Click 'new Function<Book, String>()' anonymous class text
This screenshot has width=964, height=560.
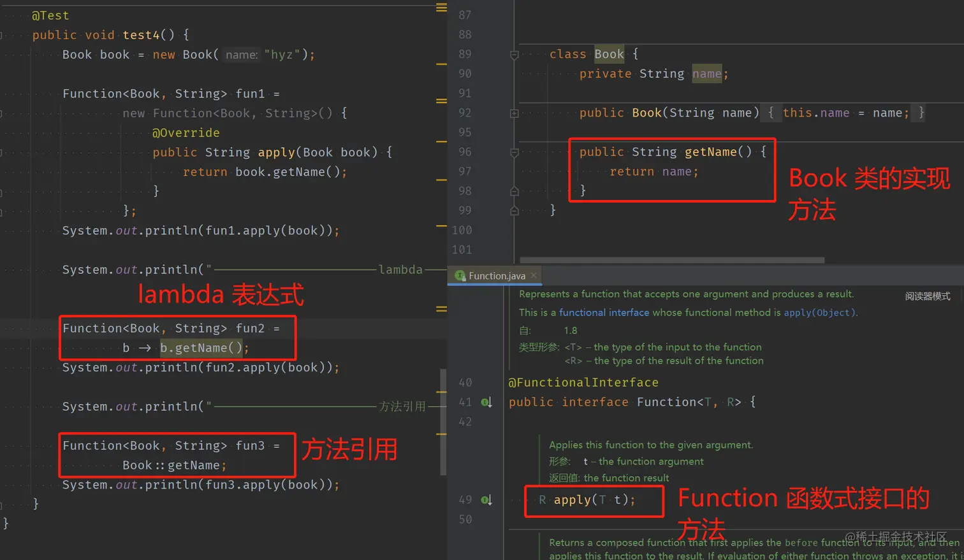tap(228, 113)
